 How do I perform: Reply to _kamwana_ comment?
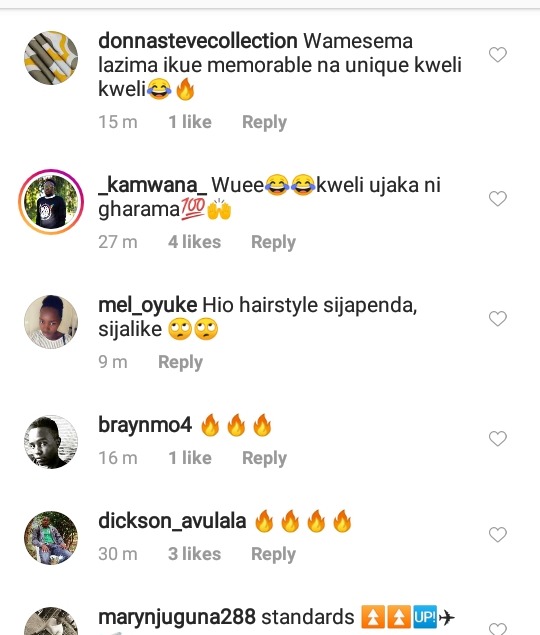pos(273,242)
